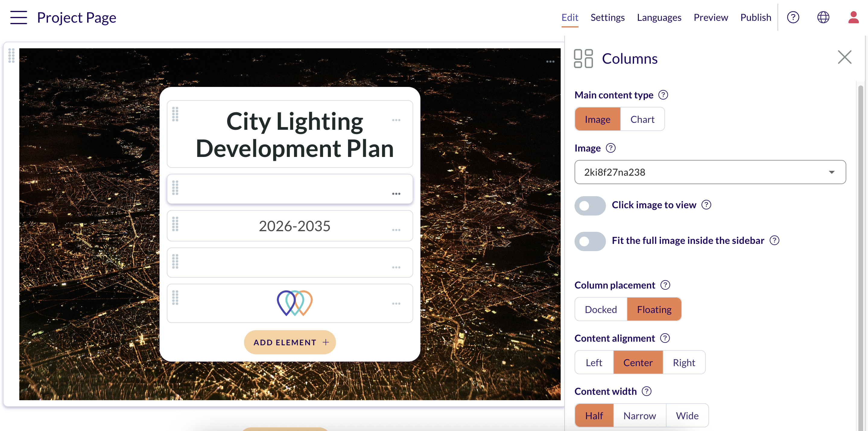868x431 pixels.
Task: Open the language globe icon
Action: [x=823, y=17]
